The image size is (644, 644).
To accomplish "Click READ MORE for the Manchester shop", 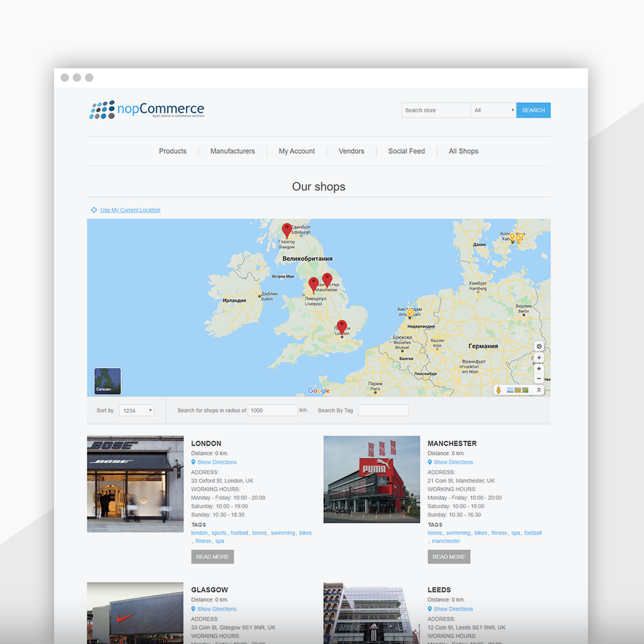I will 449,557.
